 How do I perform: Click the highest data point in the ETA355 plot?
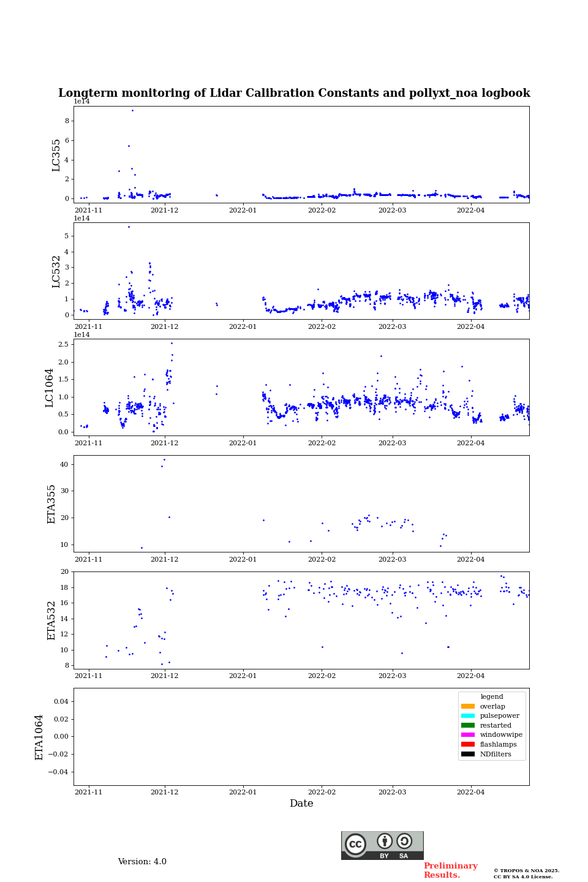click(x=164, y=459)
